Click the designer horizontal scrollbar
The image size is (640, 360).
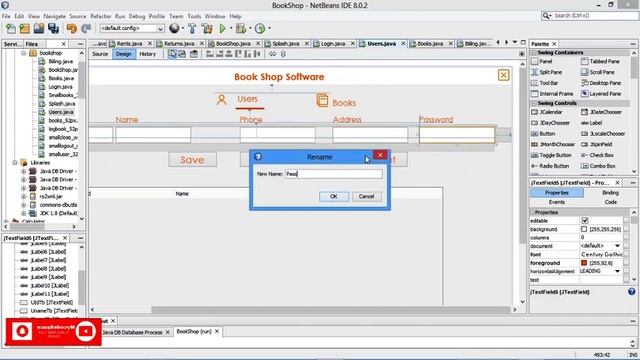pos(331,310)
